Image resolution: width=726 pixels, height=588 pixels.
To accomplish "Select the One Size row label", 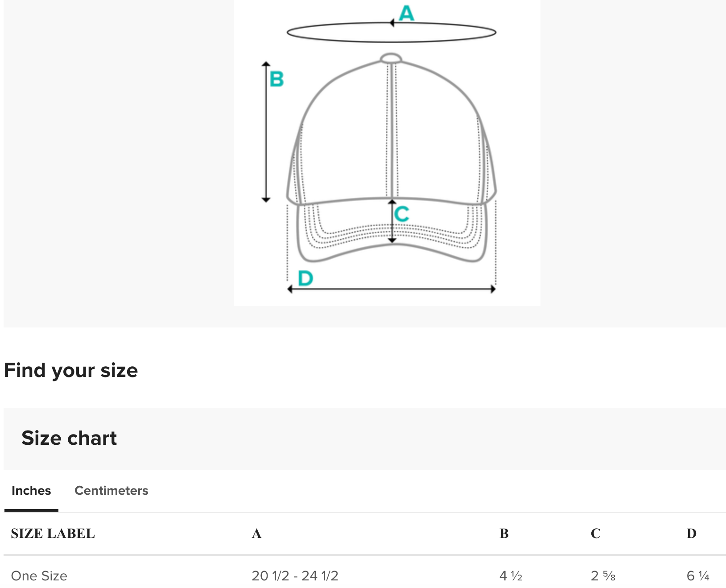I will click(x=39, y=576).
